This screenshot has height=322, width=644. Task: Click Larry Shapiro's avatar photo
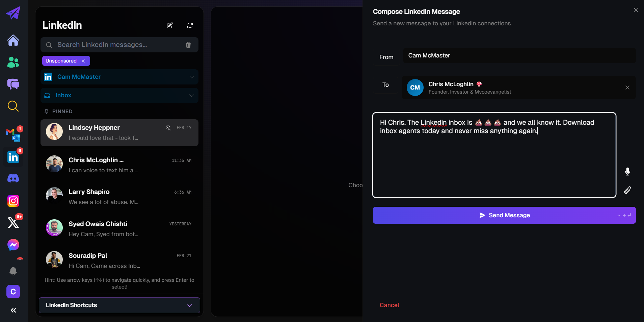pos(54,196)
